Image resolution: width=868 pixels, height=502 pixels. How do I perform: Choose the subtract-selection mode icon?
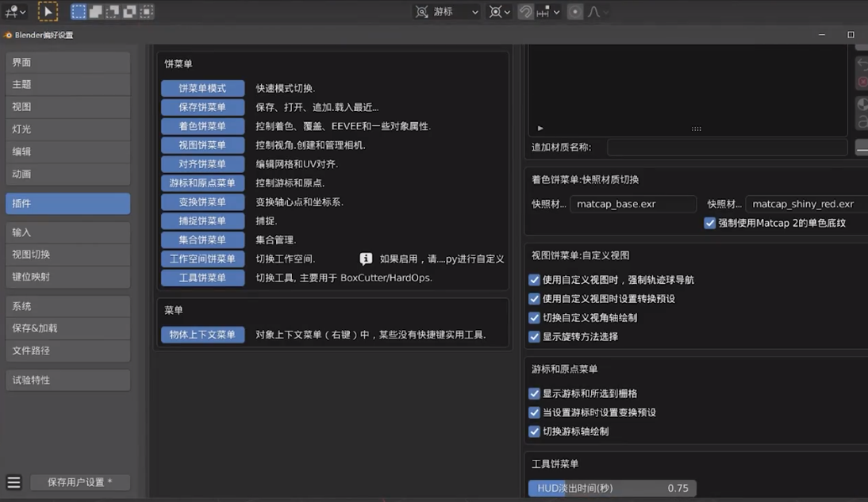[113, 12]
